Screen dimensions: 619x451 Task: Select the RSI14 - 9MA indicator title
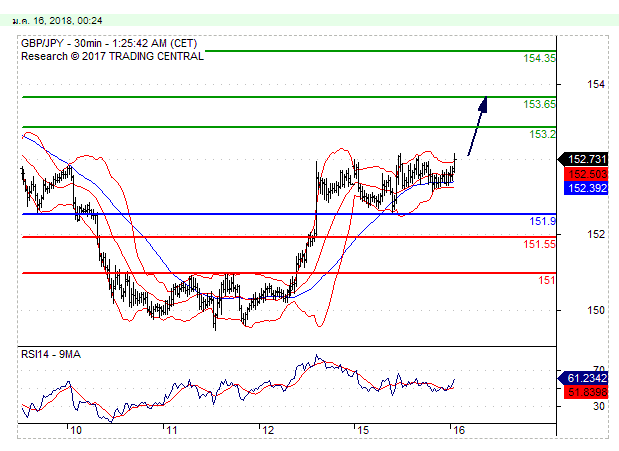pos(51,354)
